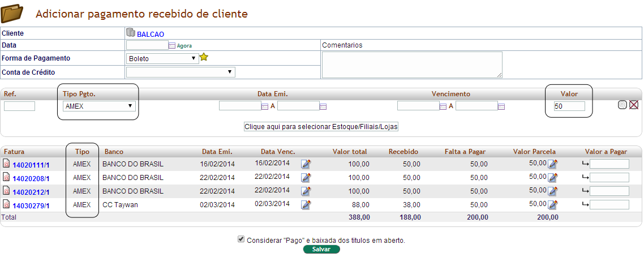The image size is (644, 257).
Task: Edit Valor Parcela for invoice 14020111/1
Action: pyautogui.click(x=553, y=164)
